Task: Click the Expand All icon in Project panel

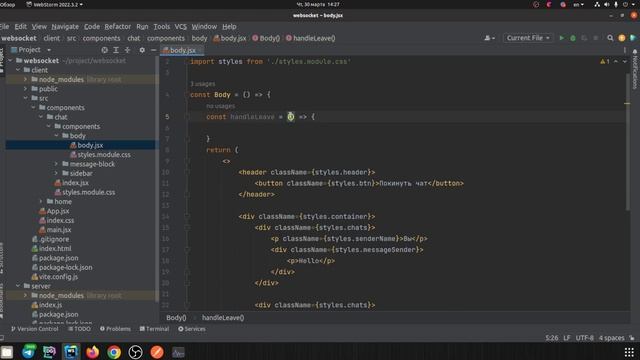Action: click(x=116, y=50)
